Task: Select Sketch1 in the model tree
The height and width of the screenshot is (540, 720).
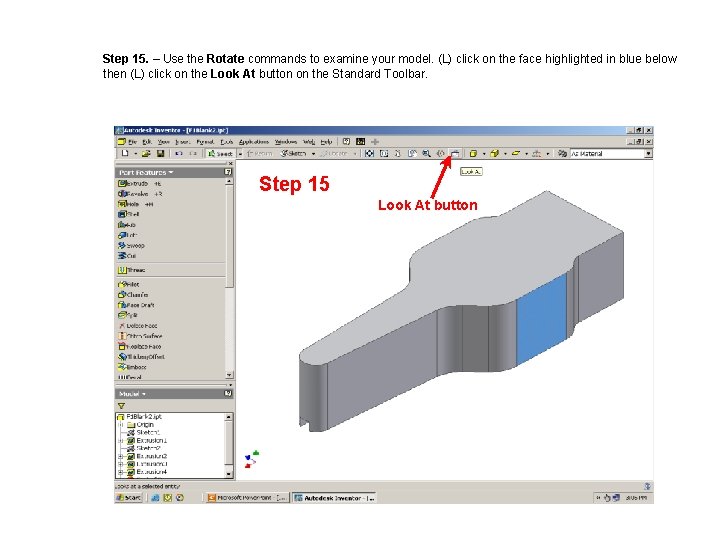Action: [x=143, y=433]
